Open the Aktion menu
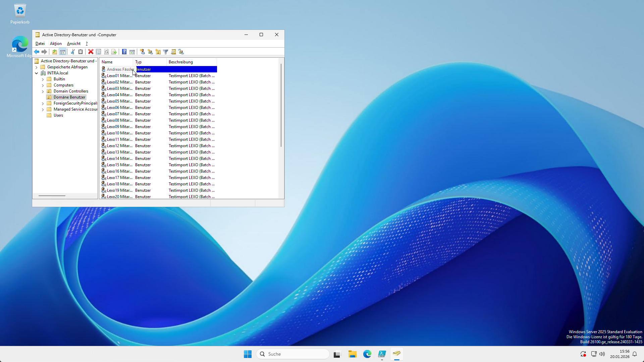The width and height of the screenshot is (644, 362). 56,44
